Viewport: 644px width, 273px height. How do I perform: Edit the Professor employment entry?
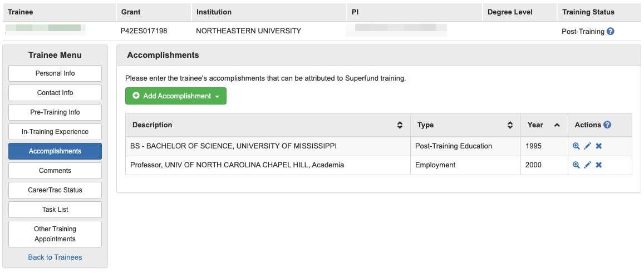tap(587, 165)
